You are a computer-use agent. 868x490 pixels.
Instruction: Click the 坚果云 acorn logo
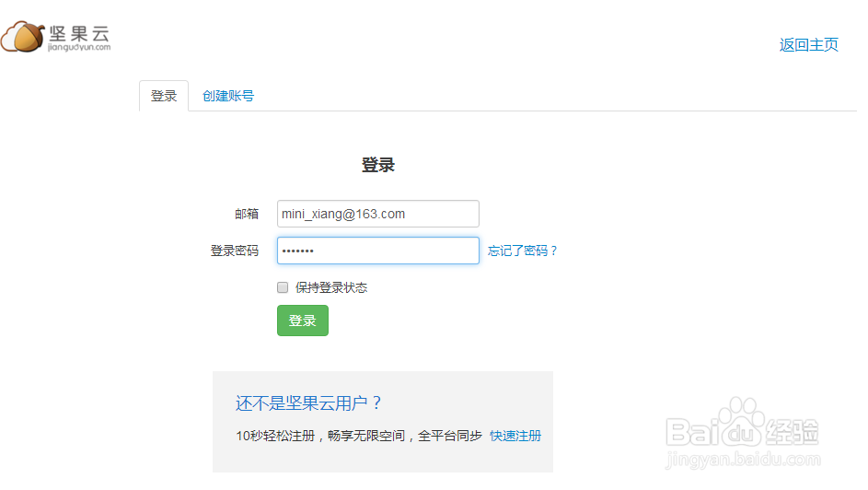click(x=55, y=37)
